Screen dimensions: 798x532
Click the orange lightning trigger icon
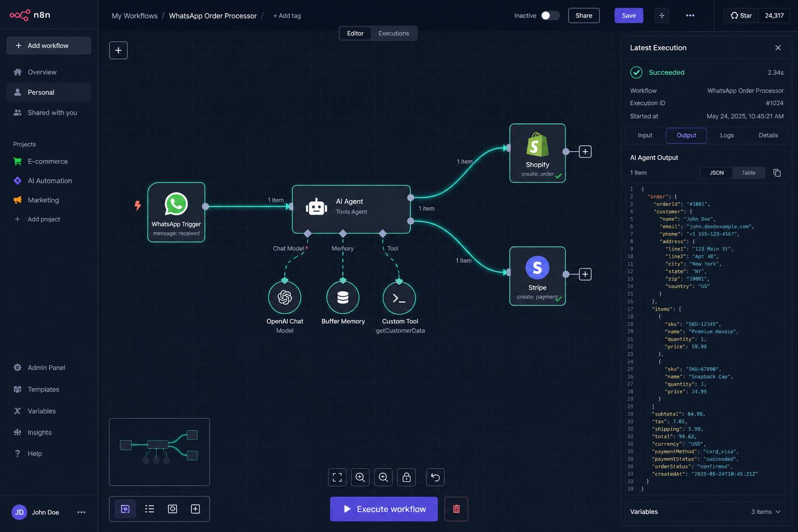pyautogui.click(x=138, y=205)
